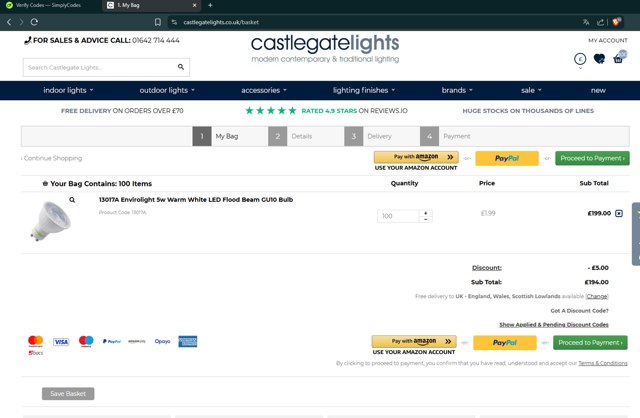Image resolution: width=640 pixels, height=418 pixels.
Task: Click bottom Pay with Amazon button
Action: click(414, 341)
